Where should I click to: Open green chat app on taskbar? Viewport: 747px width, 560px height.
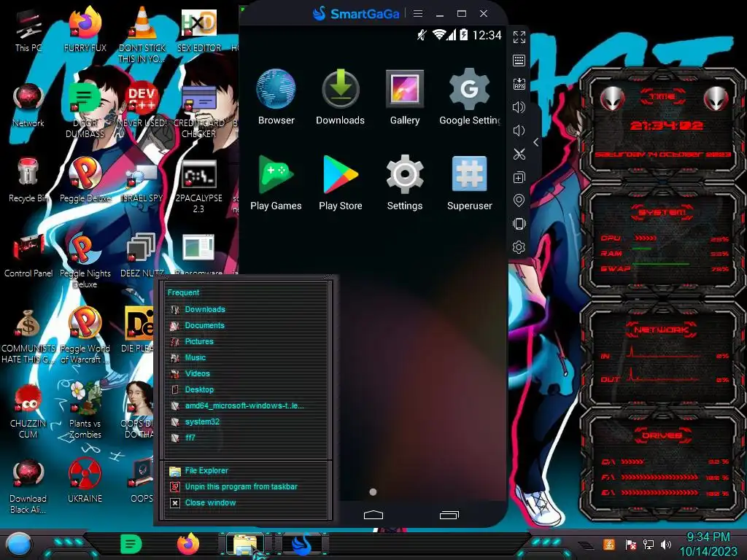[131, 544]
